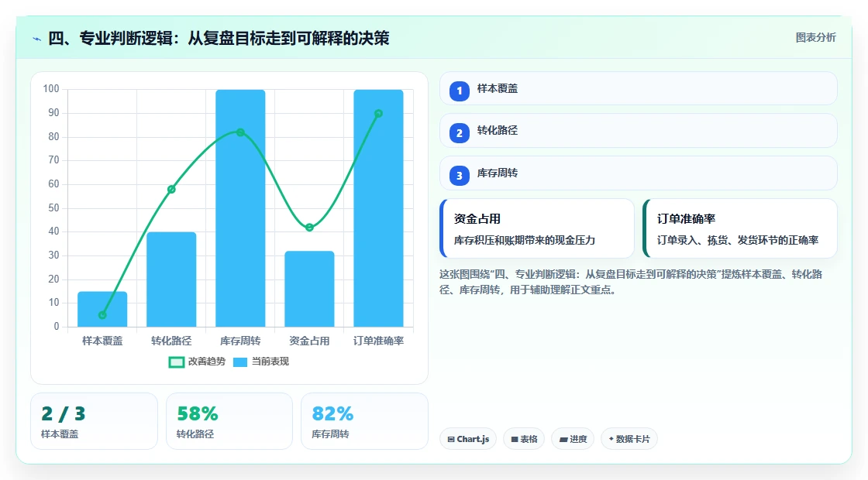868x480 pixels.
Task: Open the 图表分析 label in the header
Action: pyautogui.click(x=815, y=38)
